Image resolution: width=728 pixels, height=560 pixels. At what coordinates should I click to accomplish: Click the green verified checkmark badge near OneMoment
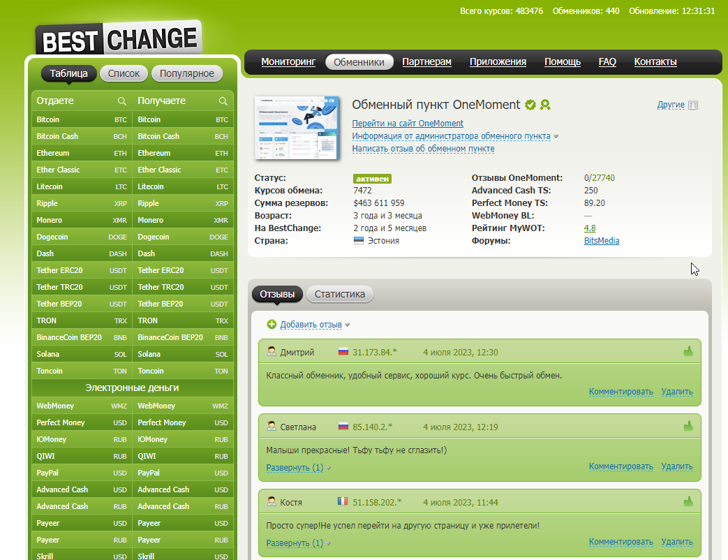tap(530, 105)
